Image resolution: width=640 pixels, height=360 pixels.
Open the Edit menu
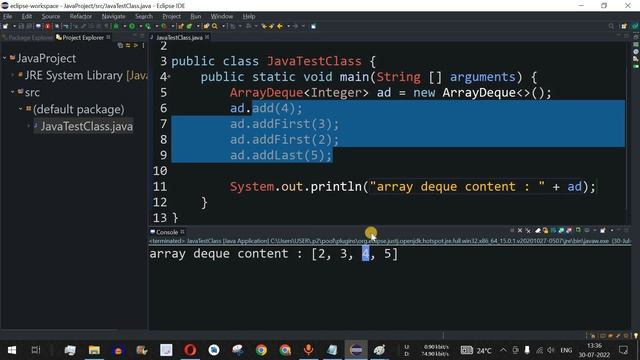pos(27,16)
